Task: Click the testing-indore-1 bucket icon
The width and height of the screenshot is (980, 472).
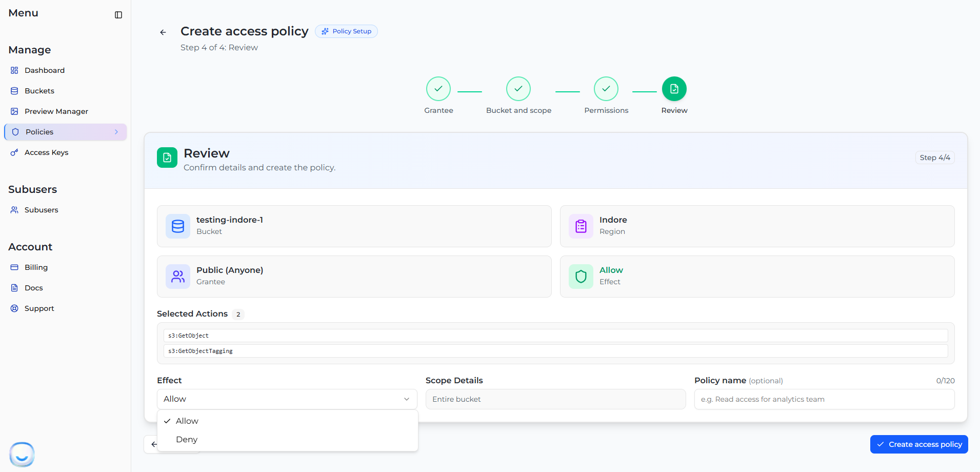Action: 178,226
